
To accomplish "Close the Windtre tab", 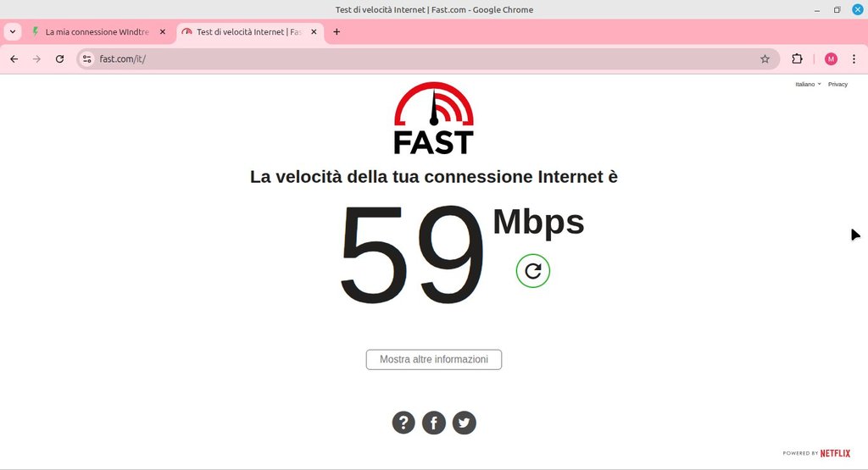I will click(163, 32).
